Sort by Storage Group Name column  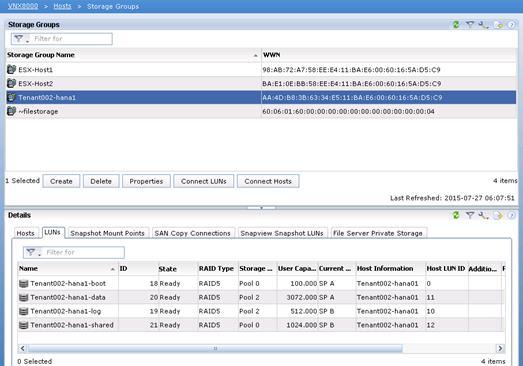(x=133, y=55)
